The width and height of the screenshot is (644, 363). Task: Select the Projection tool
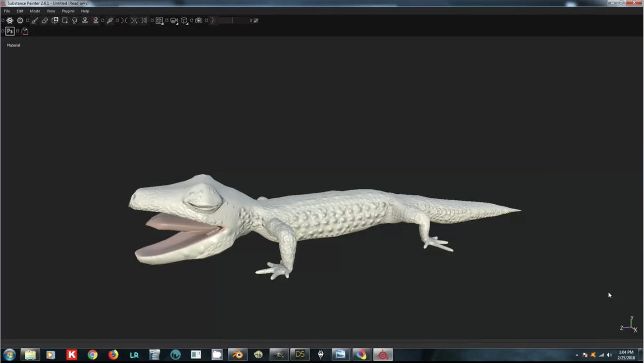click(55, 20)
